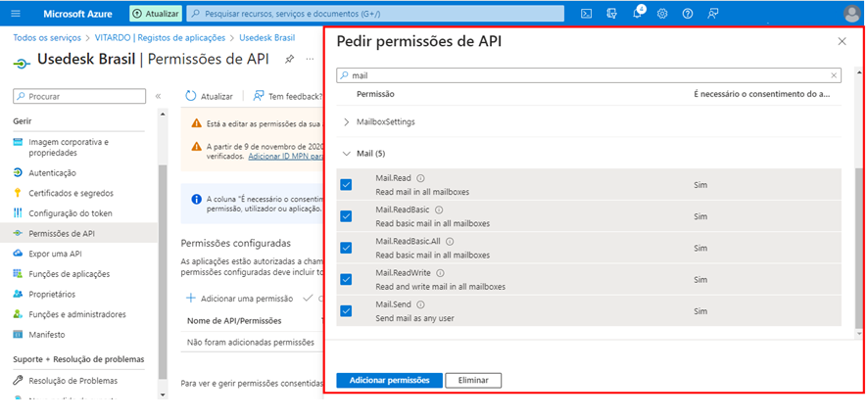Click the Nome de API/Permissões column header
This screenshot has height=419, width=868.
(x=234, y=320)
